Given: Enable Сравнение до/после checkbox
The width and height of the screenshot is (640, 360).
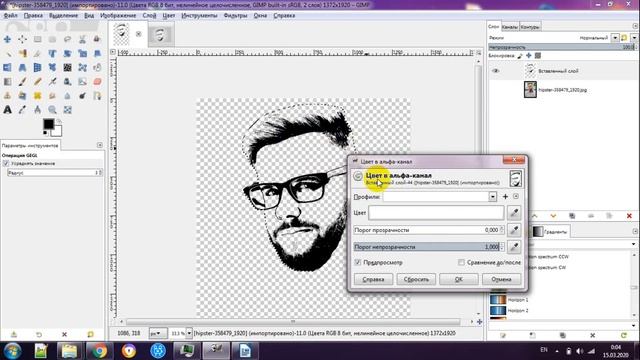Looking at the screenshot, I should tap(461, 262).
